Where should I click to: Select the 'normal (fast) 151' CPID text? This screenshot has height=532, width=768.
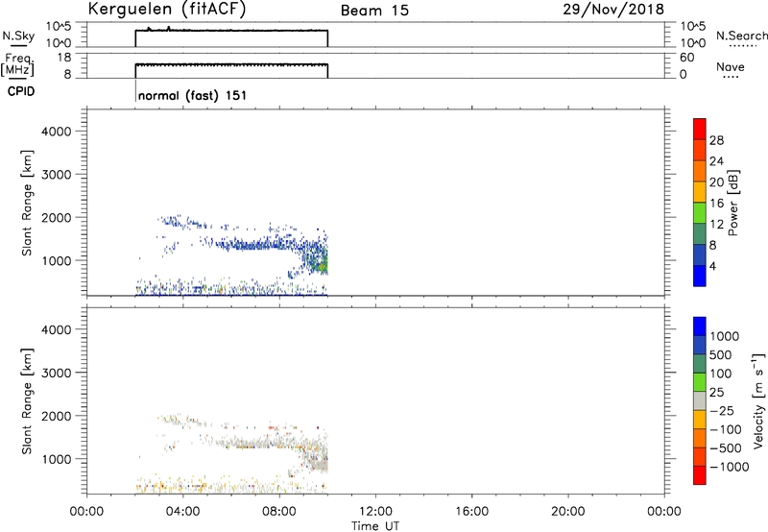[192, 95]
